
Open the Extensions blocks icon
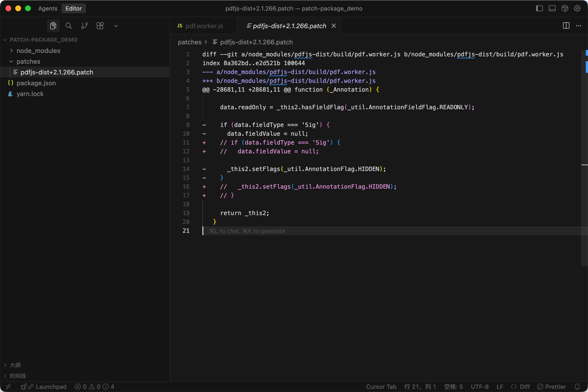(x=100, y=26)
